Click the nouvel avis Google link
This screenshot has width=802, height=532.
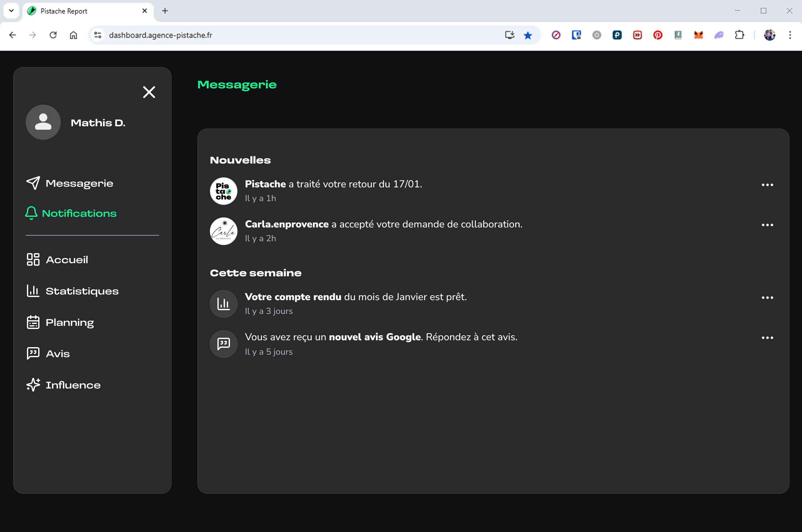point(375,337)
